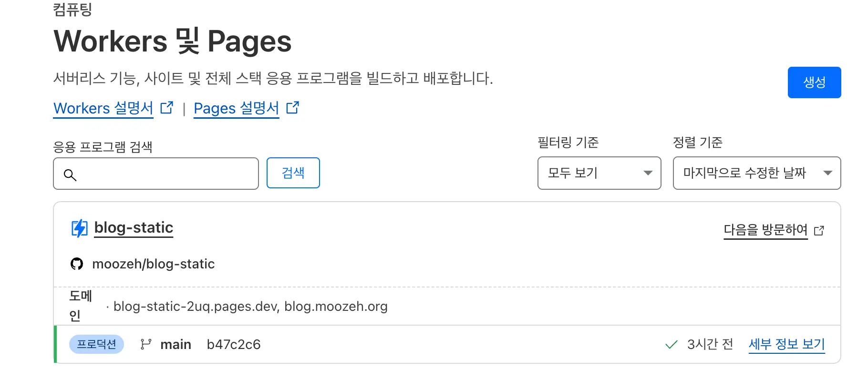The height and width of the screenshot is (390, 868).
Task: Click the git branch icon
Action: pyautogui.click(x=146, y=344)
